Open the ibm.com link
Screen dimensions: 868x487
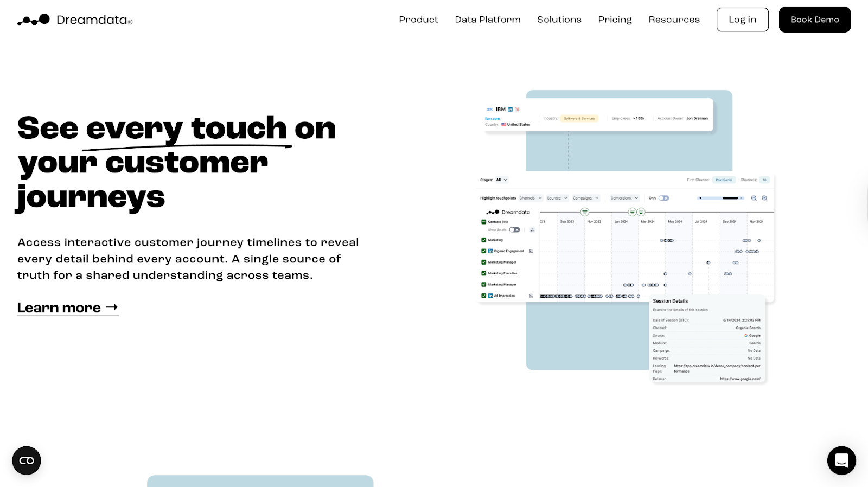click(493, 118)
